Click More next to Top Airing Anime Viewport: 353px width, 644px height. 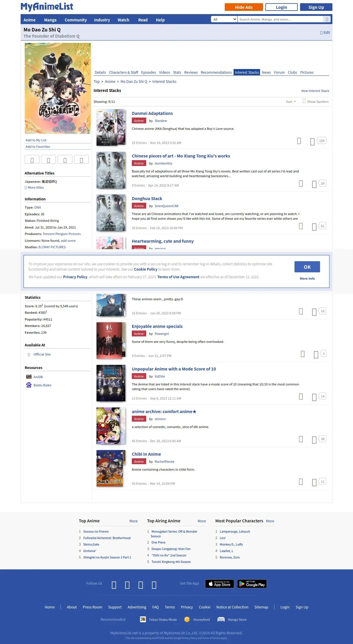[x=202, y=521]
